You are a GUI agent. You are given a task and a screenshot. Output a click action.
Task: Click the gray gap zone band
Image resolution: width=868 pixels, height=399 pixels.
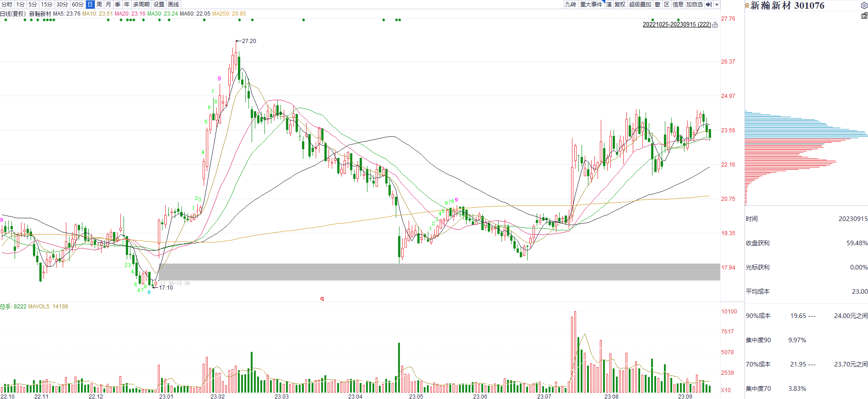tap(439, 272)
